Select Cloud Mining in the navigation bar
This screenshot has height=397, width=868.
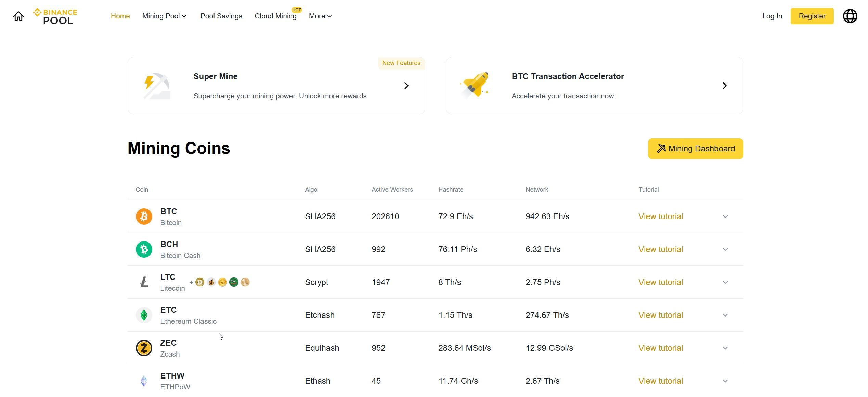click(x=275, y=16)
